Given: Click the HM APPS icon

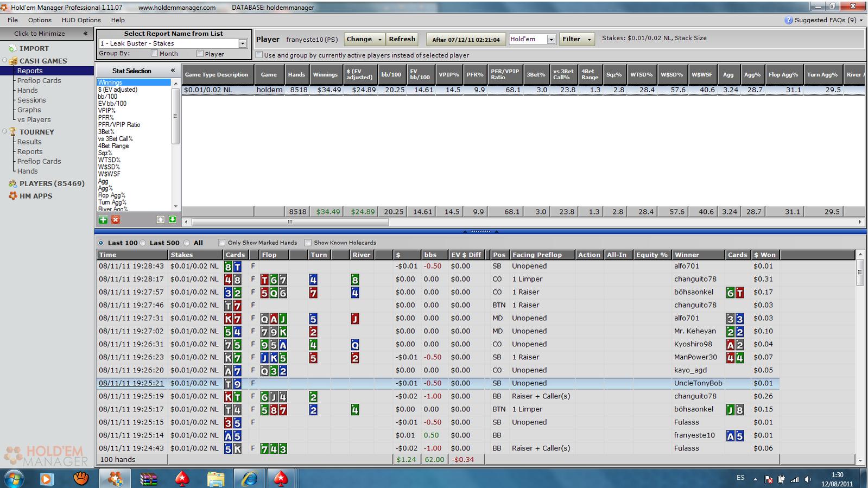Looking at the screenshot, I should coord(12,196).
